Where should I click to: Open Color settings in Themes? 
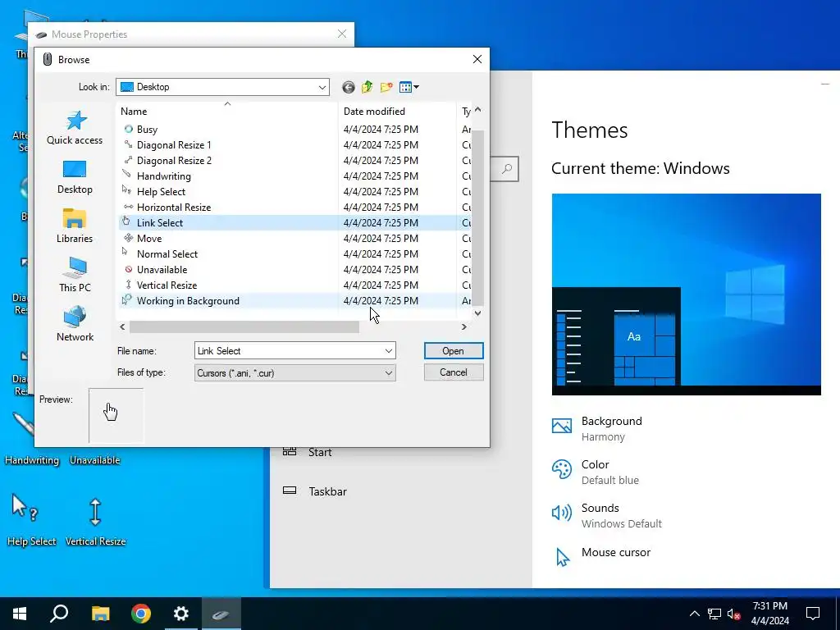[x=595, y=472]
